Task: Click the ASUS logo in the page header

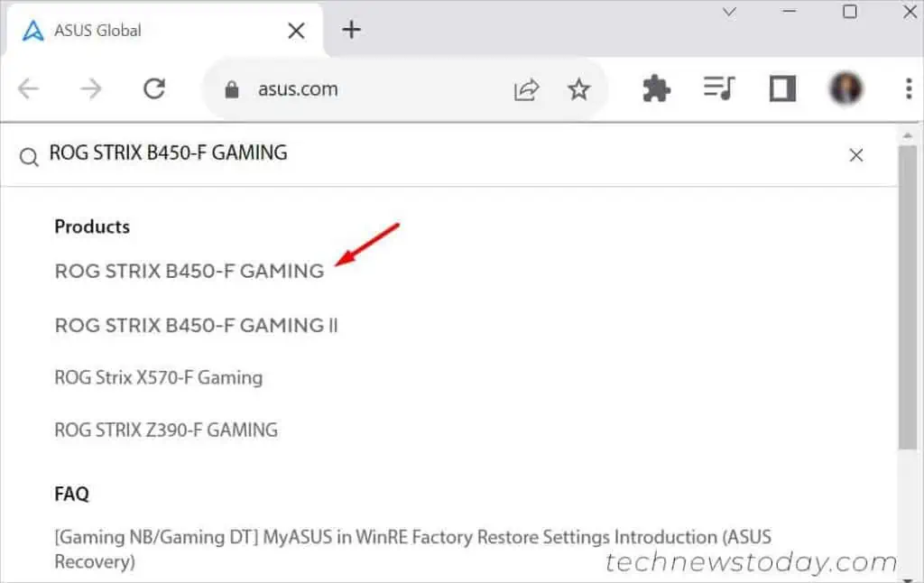Action: tap(33, 30)
